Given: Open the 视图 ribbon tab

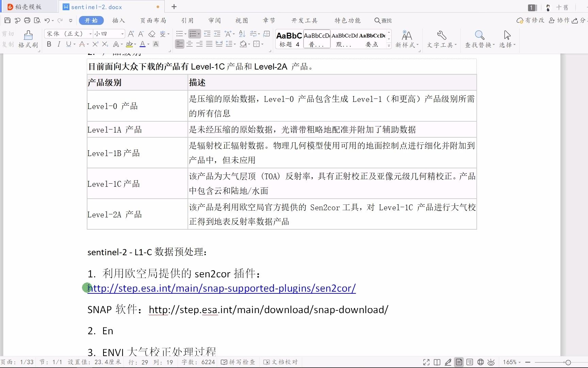Looking at the screenshot, I should [242, 20].
